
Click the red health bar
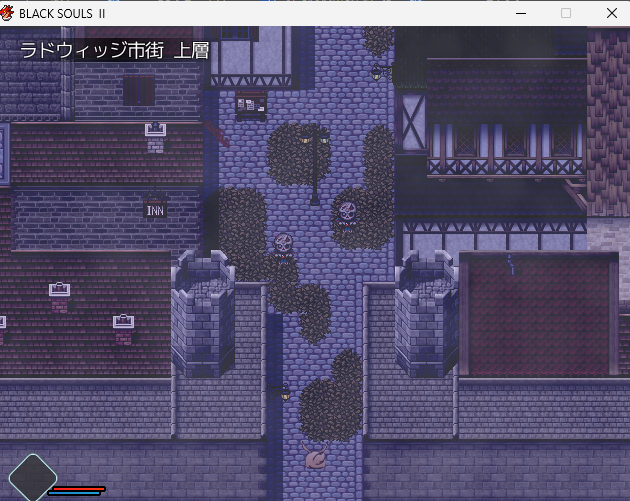point(79,489)
